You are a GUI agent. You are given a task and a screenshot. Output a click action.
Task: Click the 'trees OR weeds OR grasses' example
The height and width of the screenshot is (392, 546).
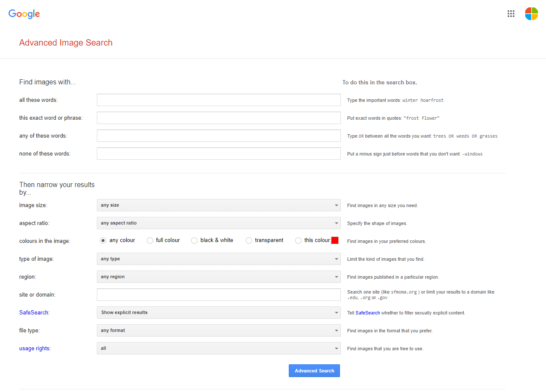[465, 136]
